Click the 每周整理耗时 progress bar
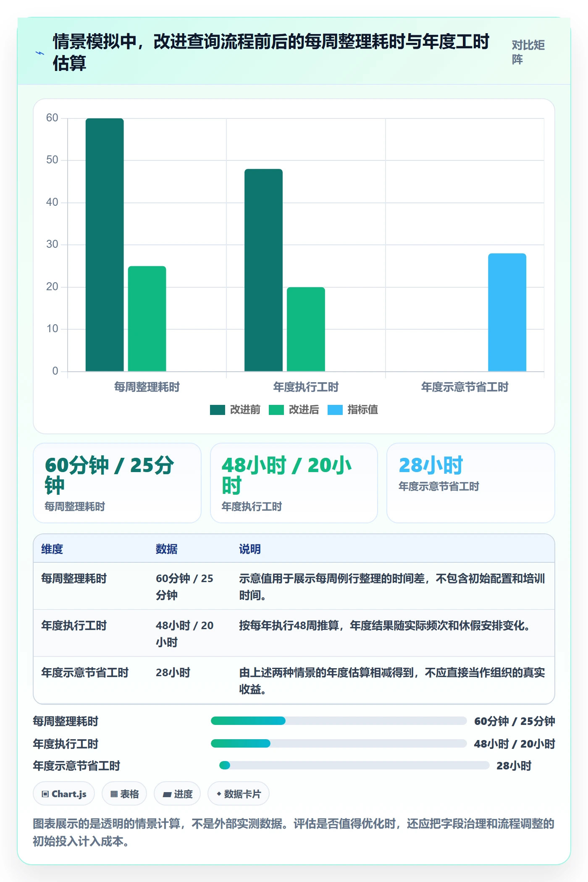588x882 pixels. 339,721
